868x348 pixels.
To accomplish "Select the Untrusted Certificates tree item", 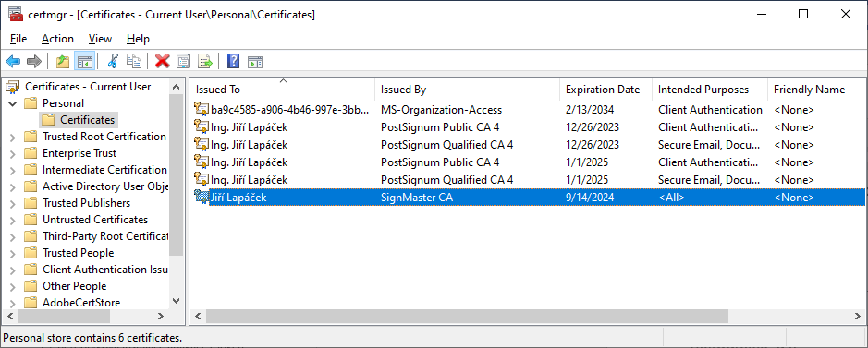I will pyautogui.click(x=95, y=220).
